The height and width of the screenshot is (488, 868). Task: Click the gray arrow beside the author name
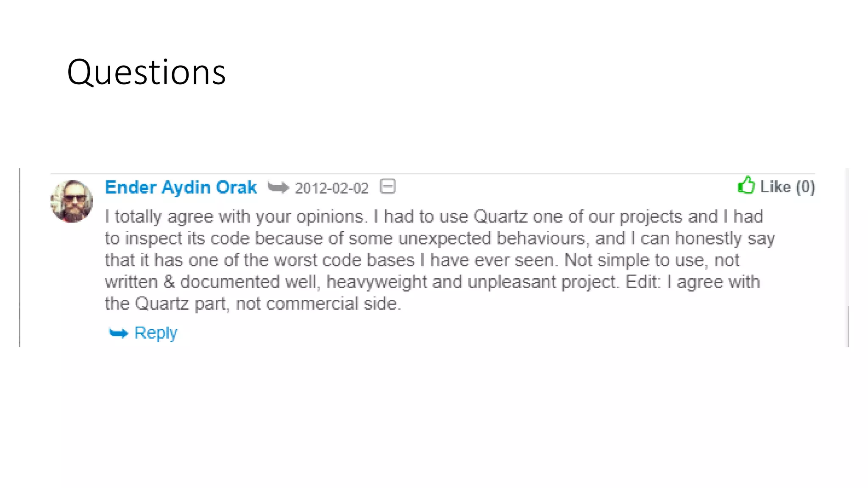click(x=278, y=187)
